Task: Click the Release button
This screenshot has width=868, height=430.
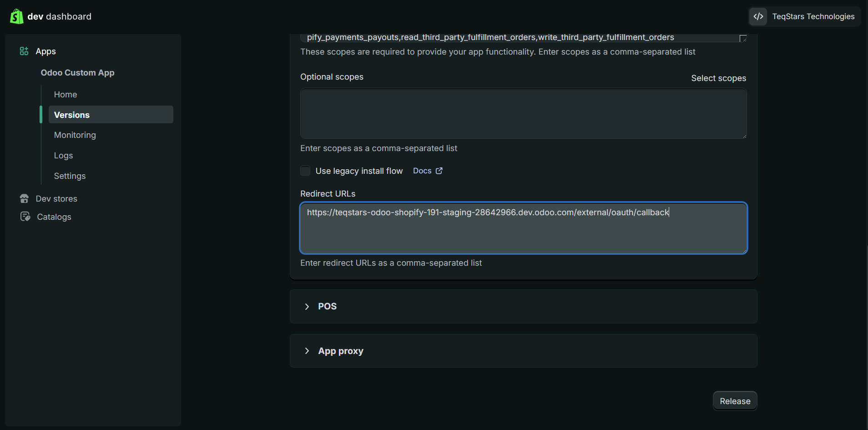Action: click(735, 401)
